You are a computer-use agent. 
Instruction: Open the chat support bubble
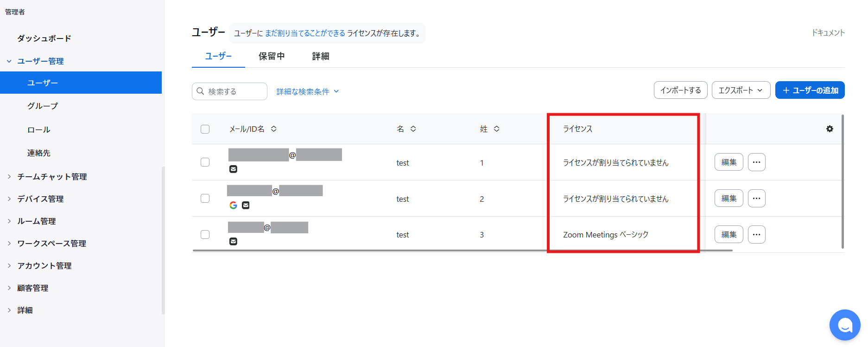(844, 325)
